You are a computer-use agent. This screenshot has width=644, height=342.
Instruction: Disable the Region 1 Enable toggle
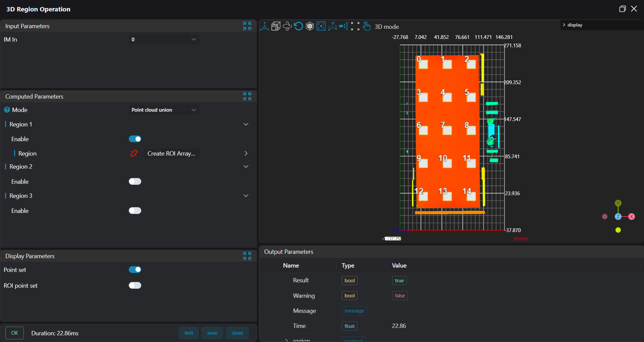(135, 139)
